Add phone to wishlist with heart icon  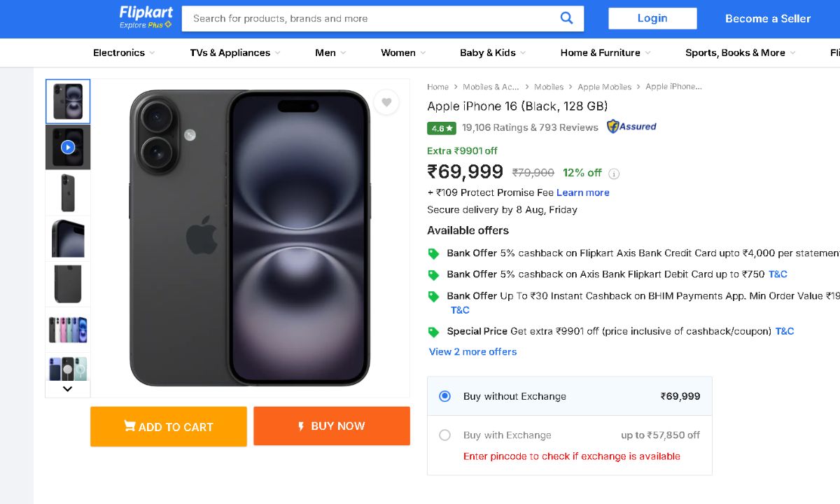point(386,103)
